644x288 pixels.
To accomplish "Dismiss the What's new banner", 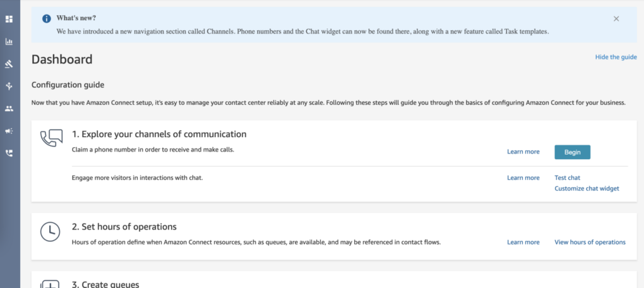I will click(616, 18).
